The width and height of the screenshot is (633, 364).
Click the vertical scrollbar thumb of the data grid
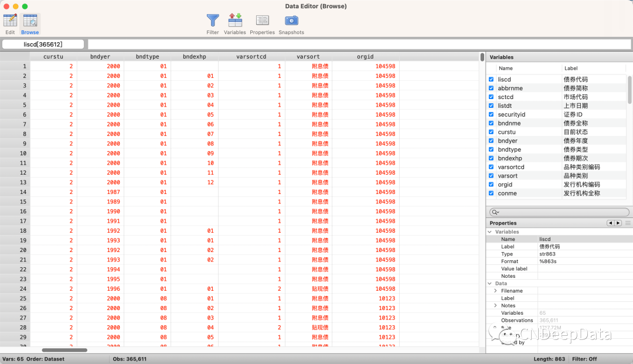(x=482, y=57)
